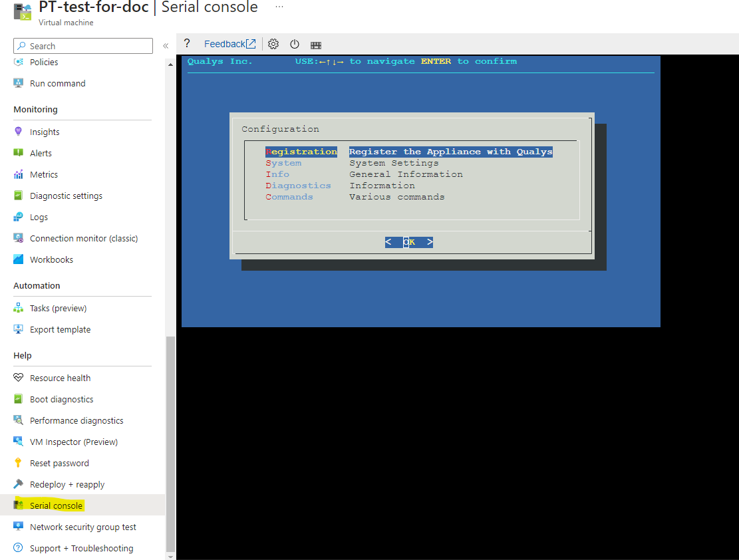Viewport: 739px width, 560px height.
Task: Confirm with the OK button
Action: pos(409,242)
